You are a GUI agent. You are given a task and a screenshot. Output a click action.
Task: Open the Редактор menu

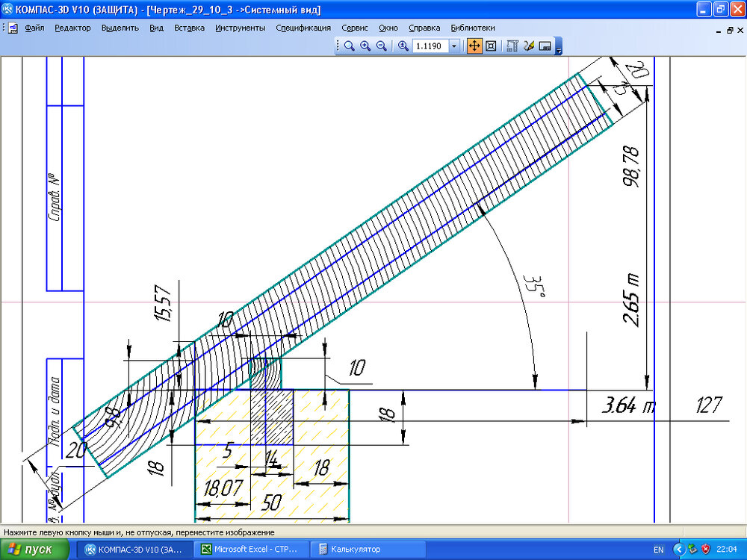[72, 28]
